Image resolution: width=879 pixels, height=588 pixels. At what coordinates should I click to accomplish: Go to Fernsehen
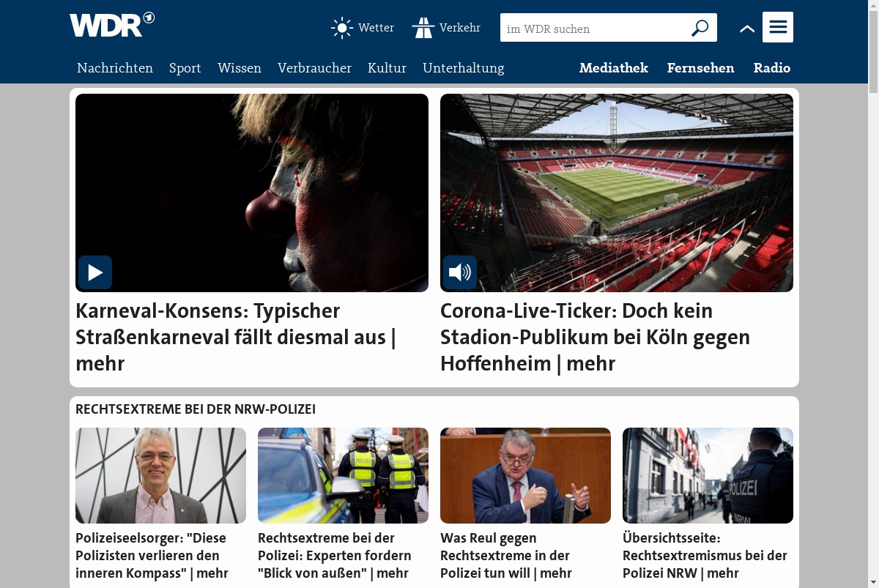pos(700,68)
